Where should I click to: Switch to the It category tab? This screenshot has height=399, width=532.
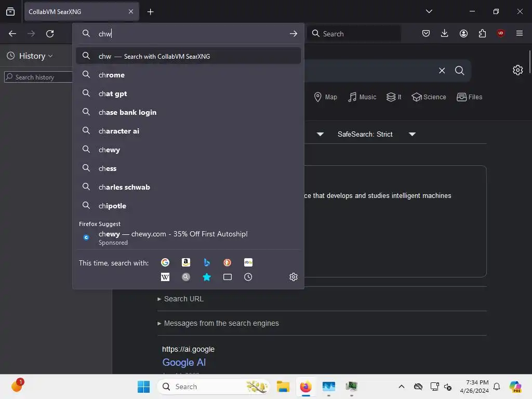pyautogui.click(x=394, y=97)
